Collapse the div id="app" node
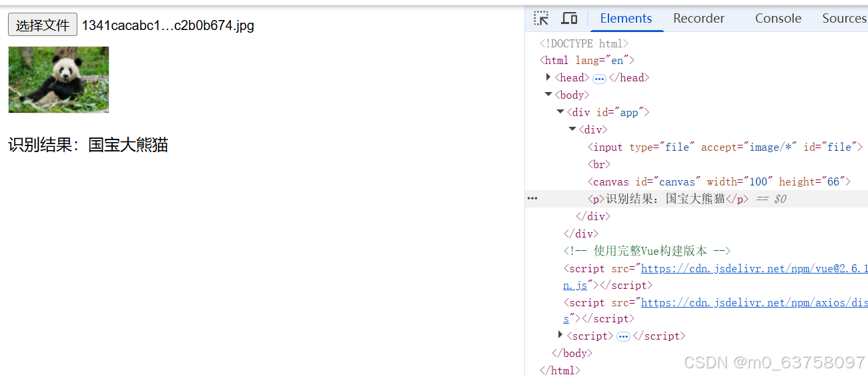868x377 pixels. (x=560, y=112)
